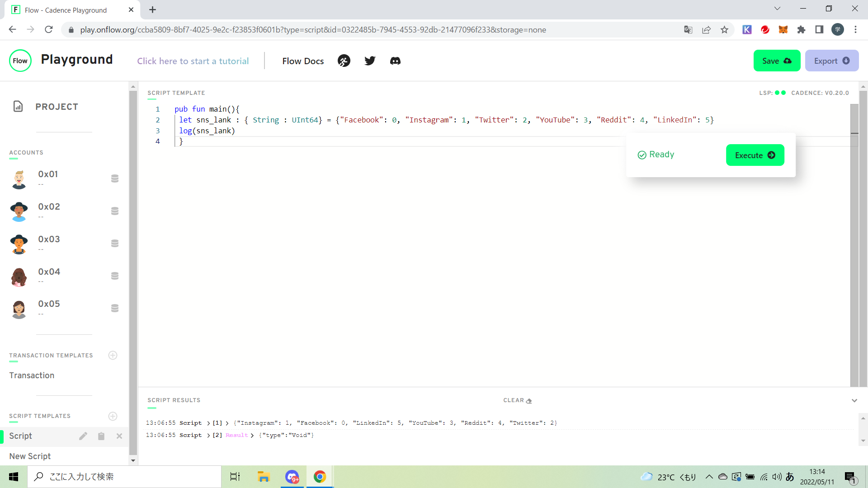This screenshot has height=488, width=868.
Task: Collapse the Script Results panel
Action: [x=854, y=400]
